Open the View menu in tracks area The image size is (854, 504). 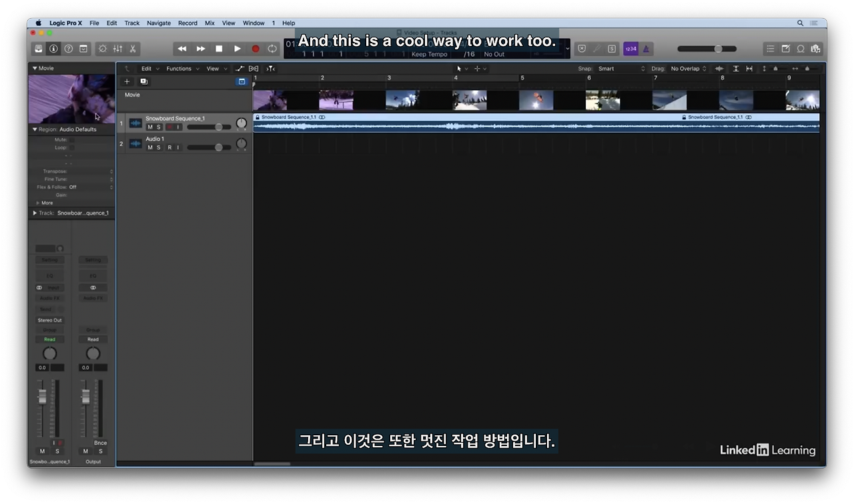point(216,69)
